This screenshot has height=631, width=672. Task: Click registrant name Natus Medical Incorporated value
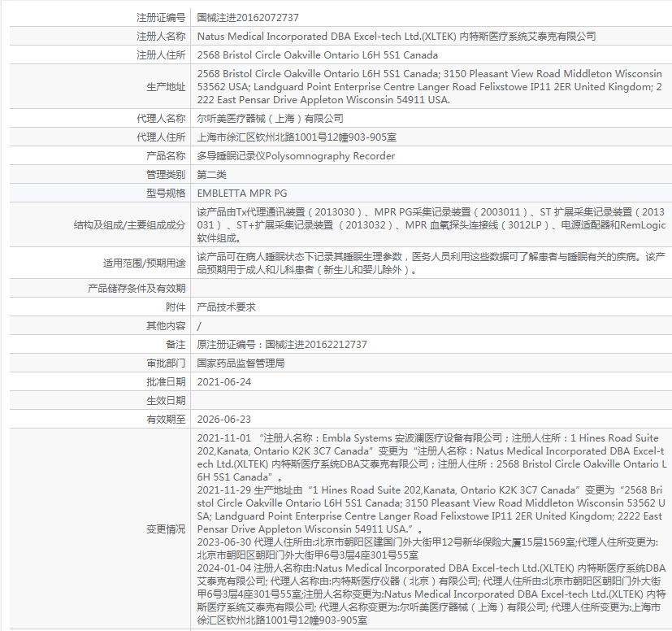coord(396,37)
